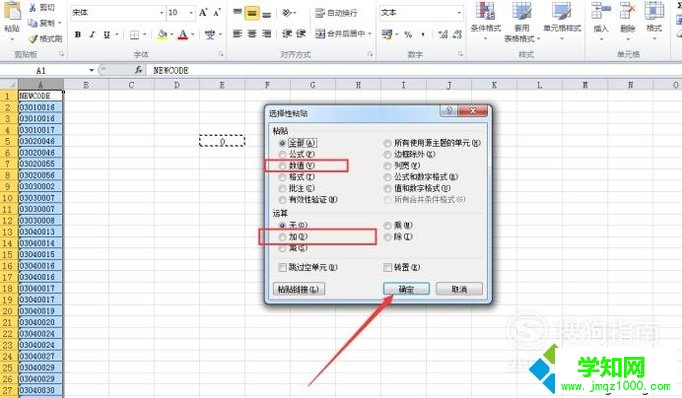This screenshot has width=682, height=398.
Task: Decrease decimal places icon
Action: coord(457,34)
